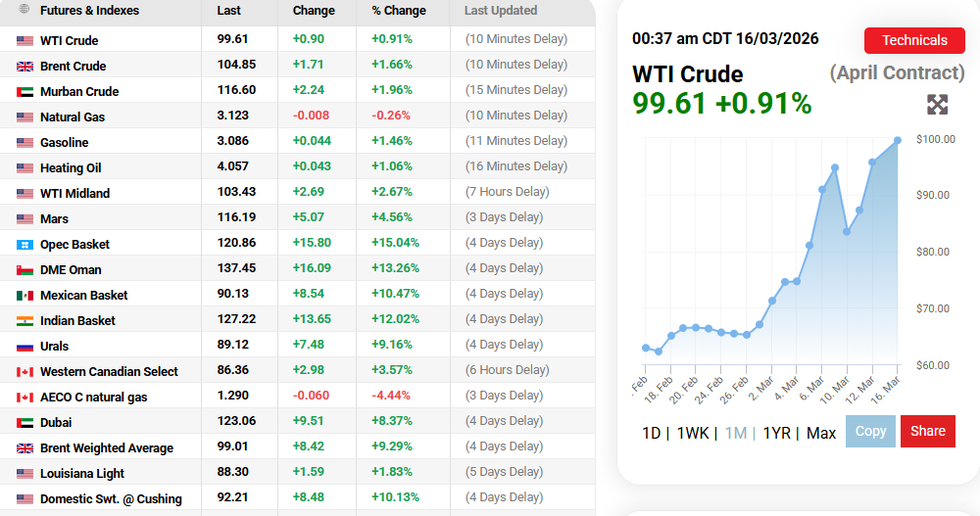Click the Last Updated column header
Viewport: 980px width, 516px height.
click(x=501, y=11)
